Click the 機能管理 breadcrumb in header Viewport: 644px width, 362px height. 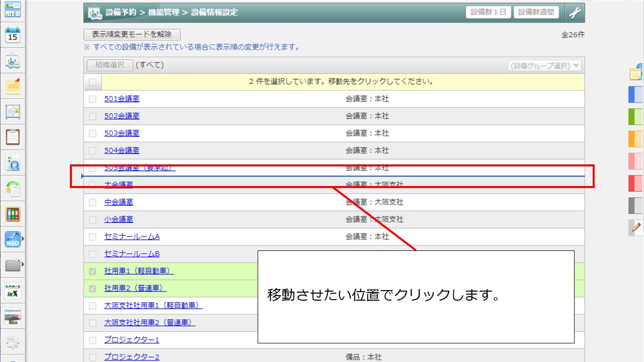(x=166, y=13)
